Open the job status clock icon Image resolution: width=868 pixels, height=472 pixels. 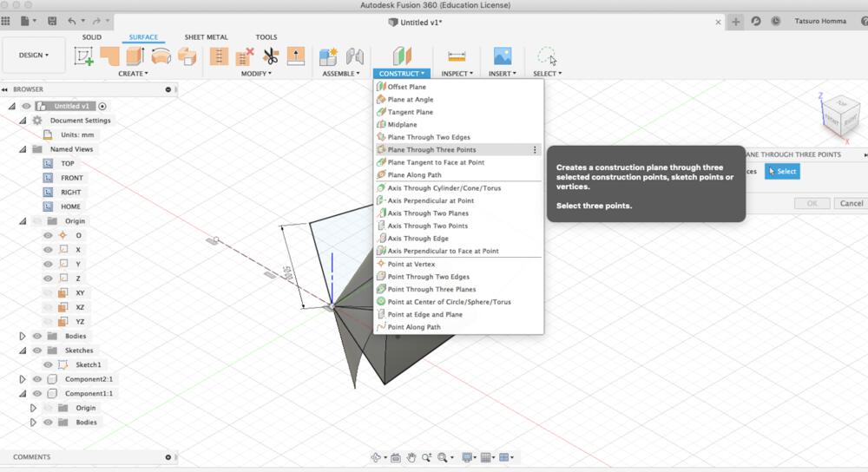pos(775,21)
